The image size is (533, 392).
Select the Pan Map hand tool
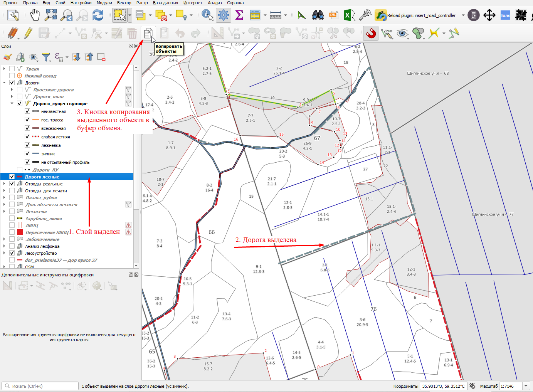click(35, 15)
